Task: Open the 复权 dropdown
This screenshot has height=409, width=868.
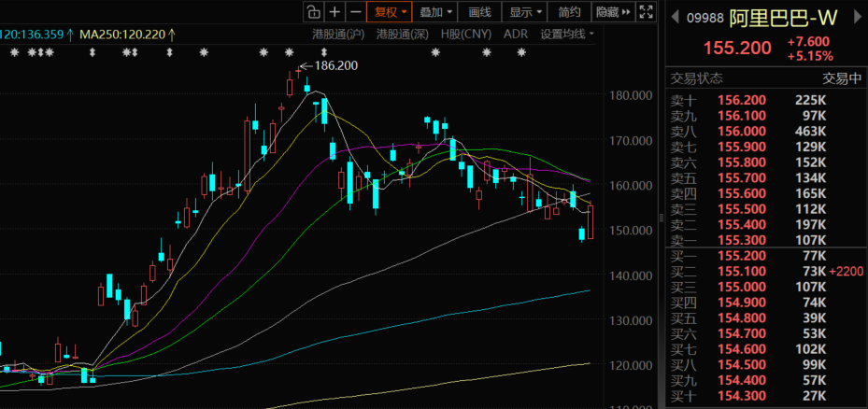Action: point(391,12)
